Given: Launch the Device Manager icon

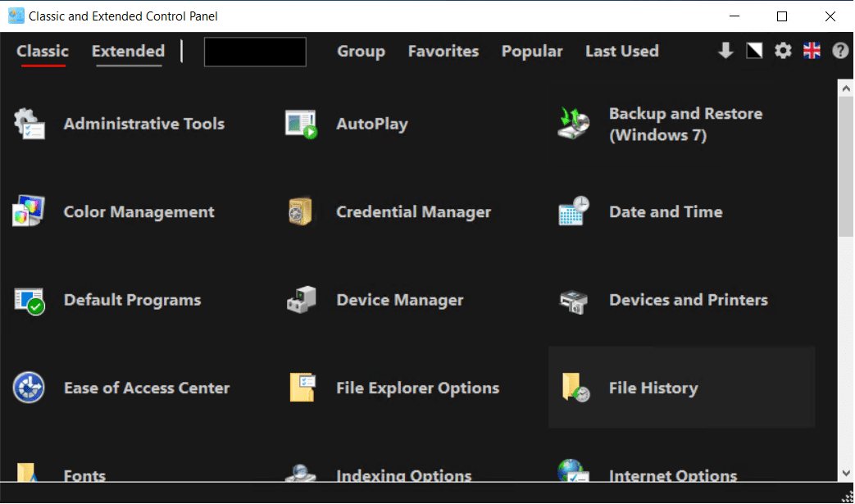Looking at the screenshot, I should (301, 300).
